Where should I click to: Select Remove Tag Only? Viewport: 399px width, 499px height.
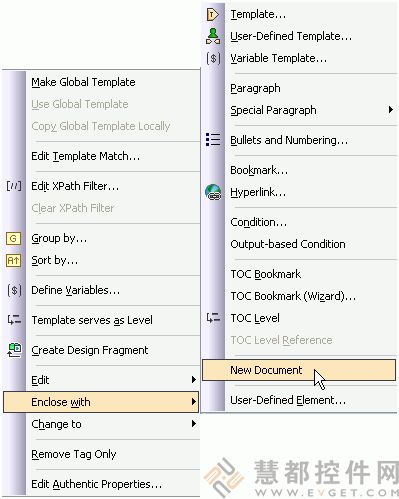74,454
